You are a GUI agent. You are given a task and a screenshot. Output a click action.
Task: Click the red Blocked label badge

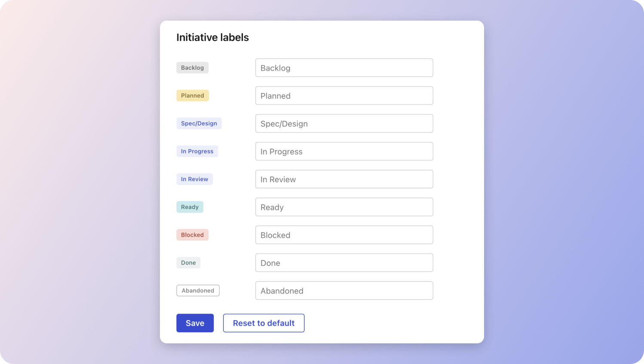[192, 235]
